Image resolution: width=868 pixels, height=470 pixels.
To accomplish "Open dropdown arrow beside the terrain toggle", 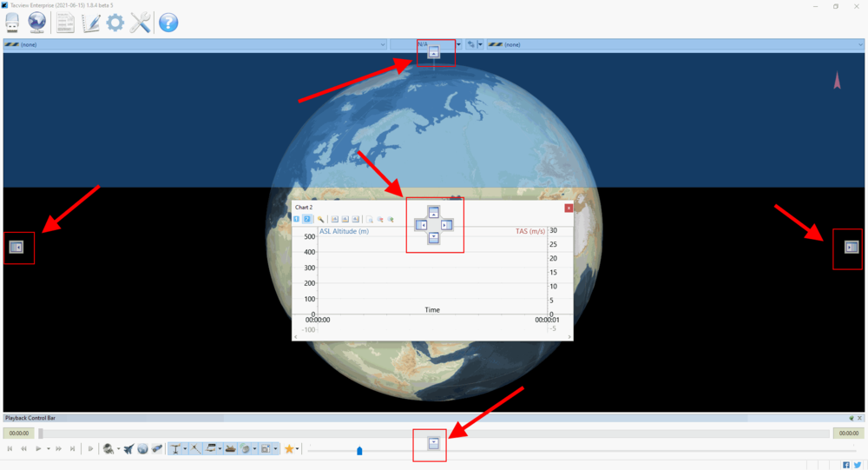I will 220,448.
